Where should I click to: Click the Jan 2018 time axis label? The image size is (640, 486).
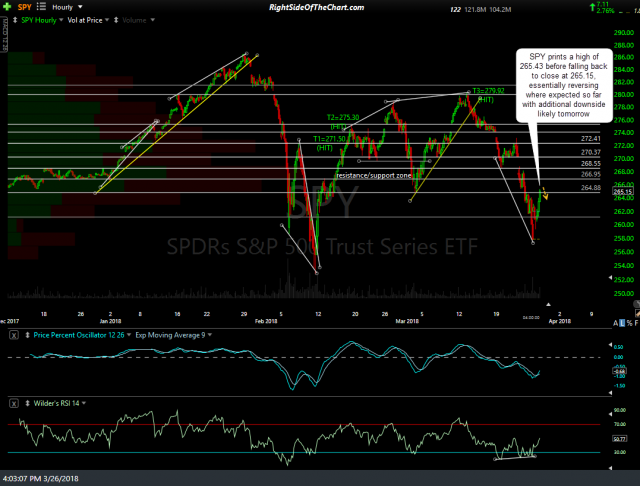[x=110, y=321]
